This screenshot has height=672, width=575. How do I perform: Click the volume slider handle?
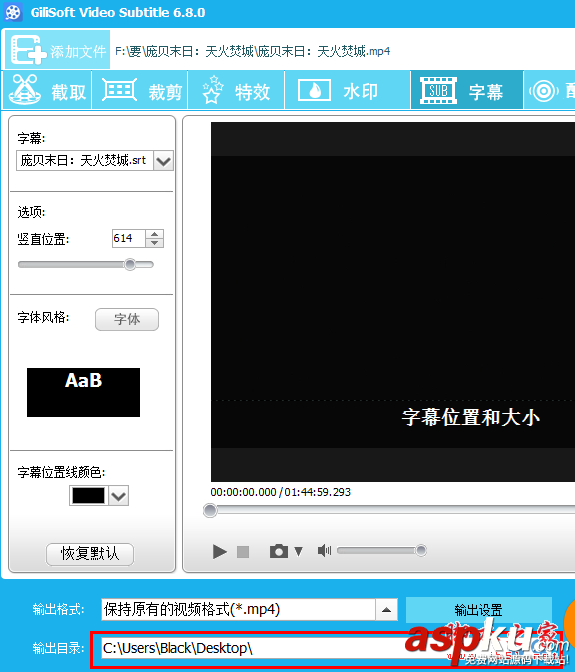tap(421, 550)
